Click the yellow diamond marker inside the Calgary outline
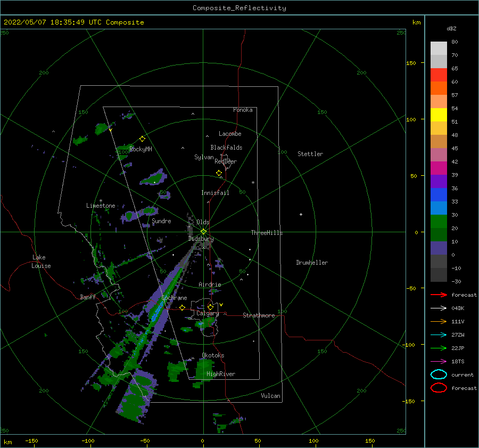479x448 pixels. (210, 307)
